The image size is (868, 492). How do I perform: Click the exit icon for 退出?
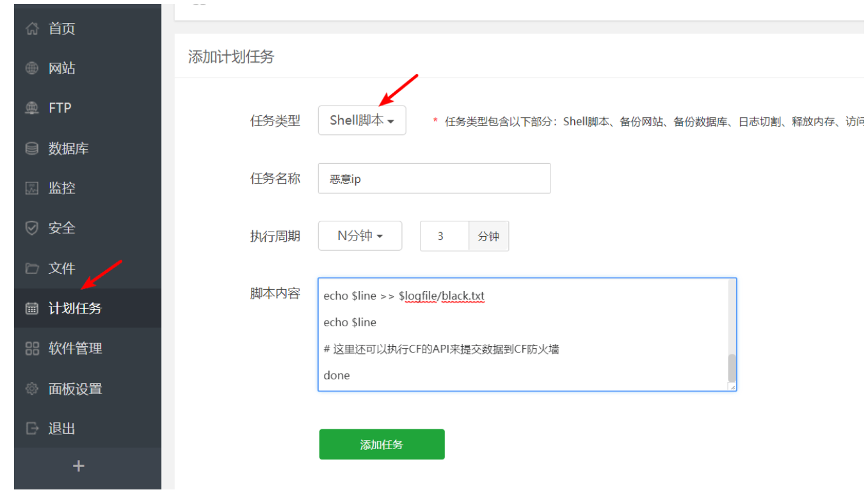32,429
